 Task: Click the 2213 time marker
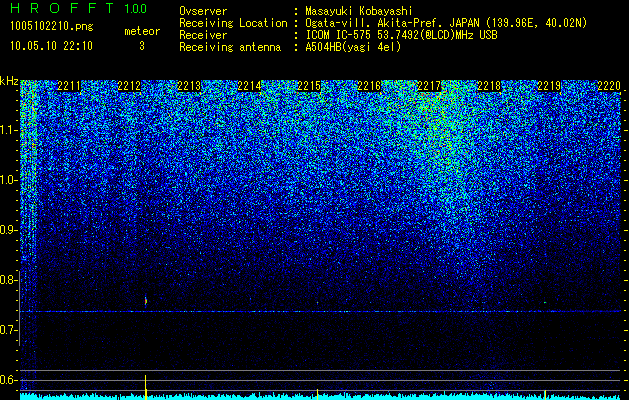click(189, 86)
